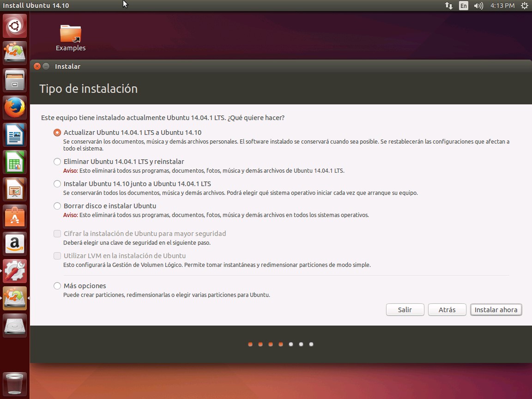Open the disk drive icon in launcher

pyautogui.click(x=15, y=326)
